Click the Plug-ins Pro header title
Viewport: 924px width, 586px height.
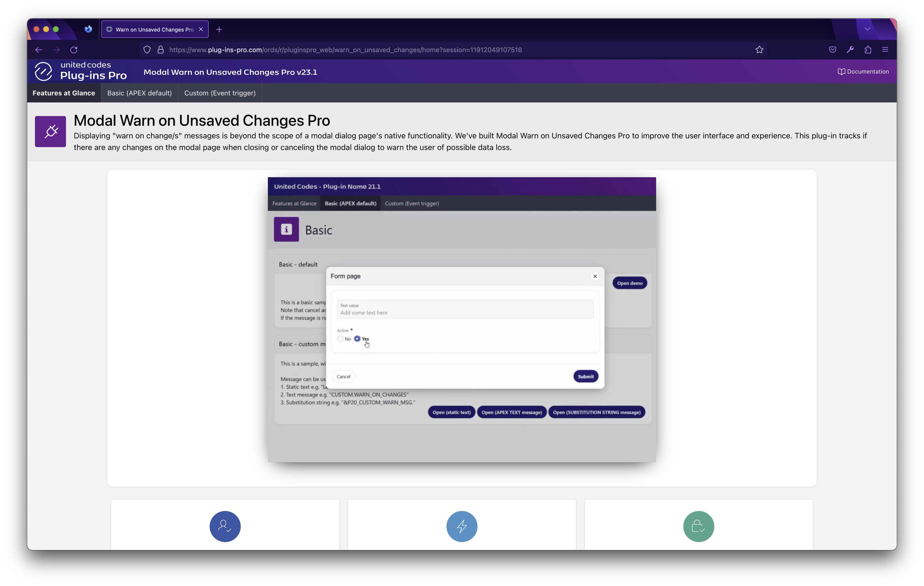(93, 76)
